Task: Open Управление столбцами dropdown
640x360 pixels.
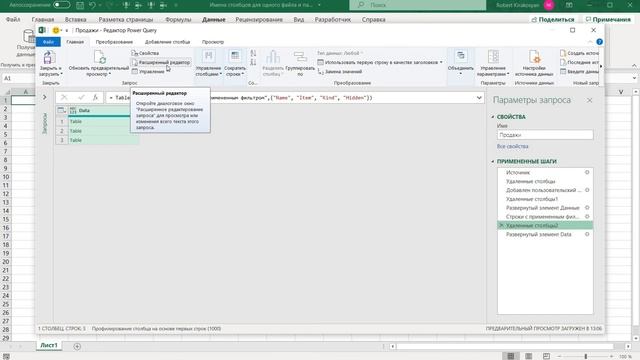Action: tap(208, 63)
